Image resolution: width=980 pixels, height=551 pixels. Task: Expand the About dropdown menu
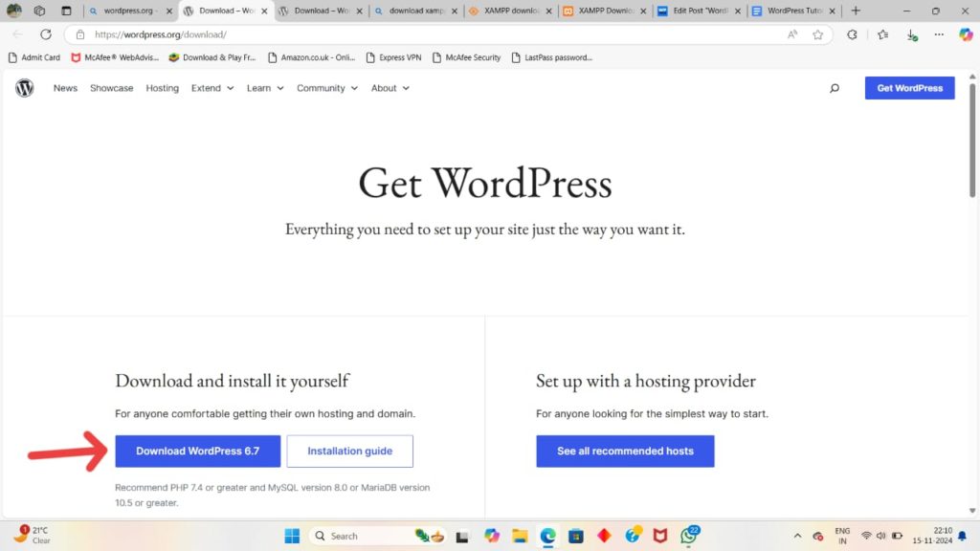[x=390, y=88]
